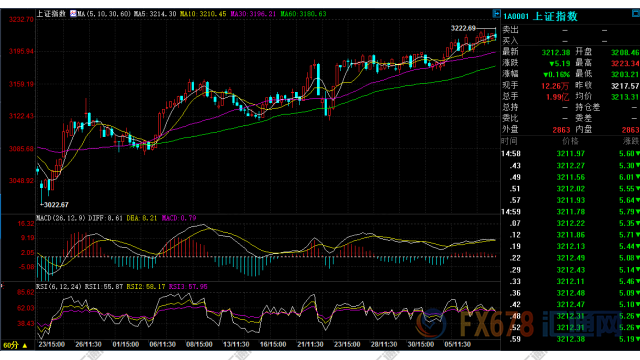
Task: Click the 85.62 RSI axis label
Action: coord(26,292)
